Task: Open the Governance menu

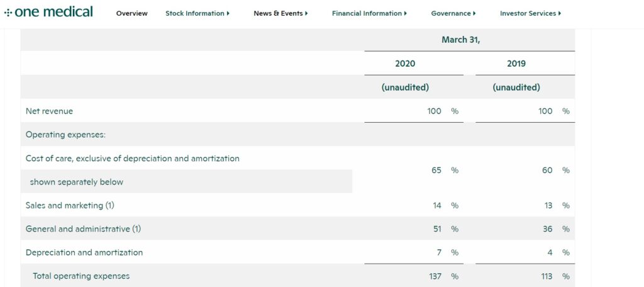Action: [450, 13]
